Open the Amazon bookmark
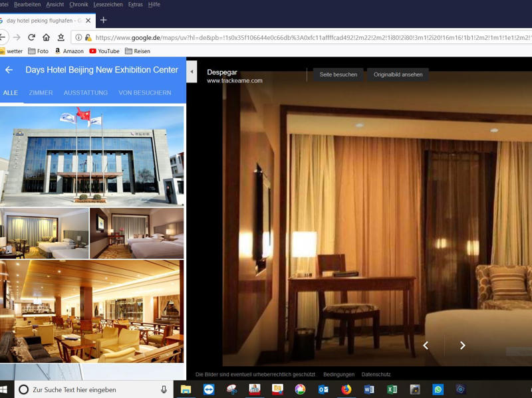 pyautogui.click(x=69, y=51)
